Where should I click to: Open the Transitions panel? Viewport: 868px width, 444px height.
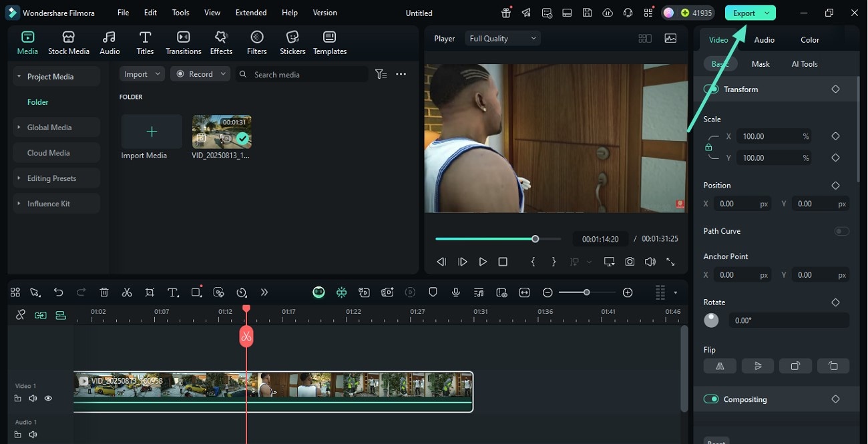pos(183,43)
